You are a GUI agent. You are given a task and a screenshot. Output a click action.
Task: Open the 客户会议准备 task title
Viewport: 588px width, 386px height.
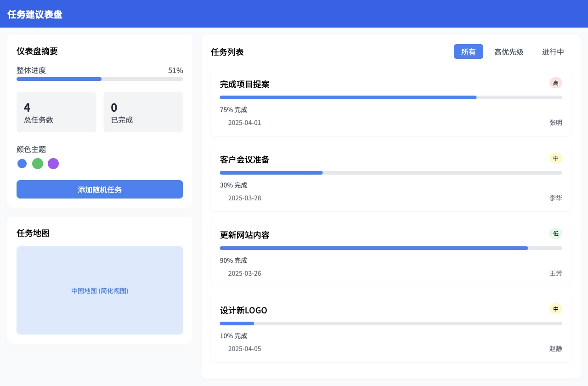pyautogui.click(x=245, y=160)
